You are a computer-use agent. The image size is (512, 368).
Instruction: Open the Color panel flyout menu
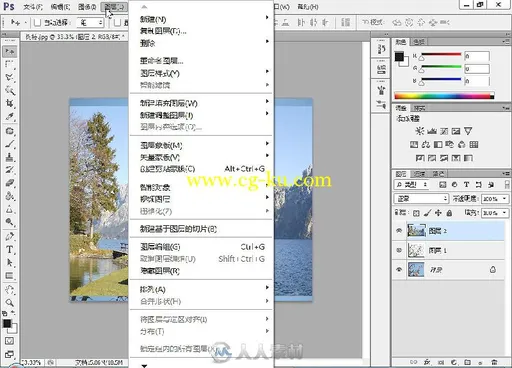click(506, 41)
